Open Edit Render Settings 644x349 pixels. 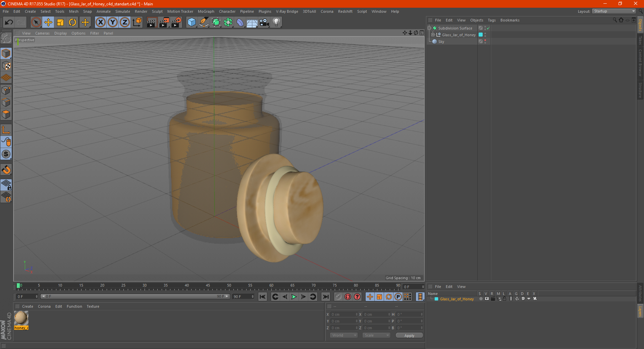(176, 22)
